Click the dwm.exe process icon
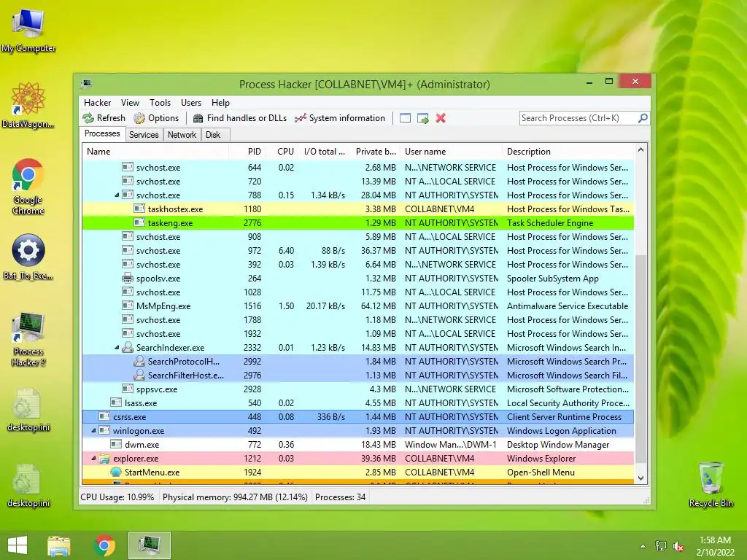747x560 pixels. tap(116, 444)
